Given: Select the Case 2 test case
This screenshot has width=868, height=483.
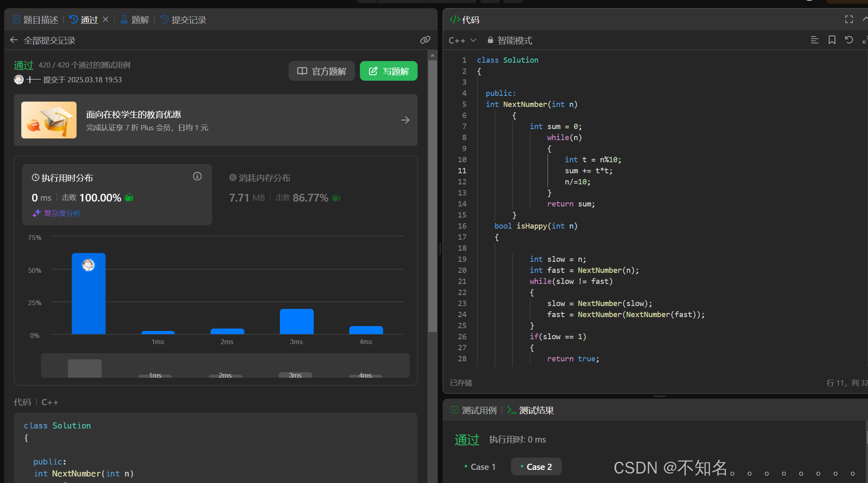Looking at the screenshot, I should [x=536, y=467].
